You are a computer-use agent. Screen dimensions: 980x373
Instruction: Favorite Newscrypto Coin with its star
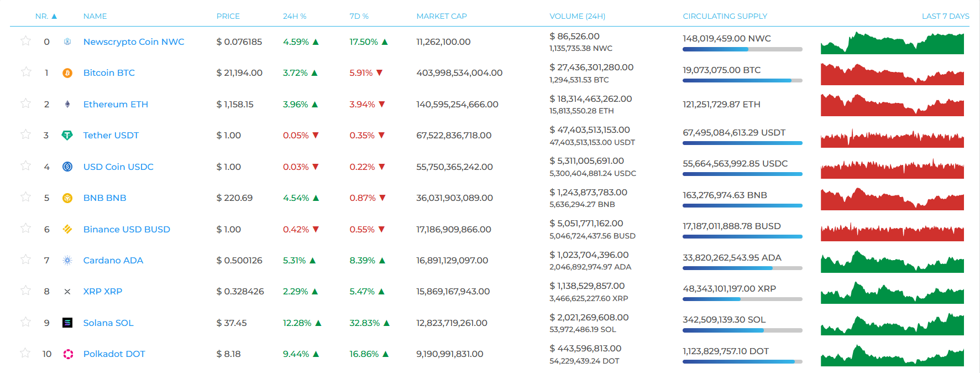click(x=25, y=41)
